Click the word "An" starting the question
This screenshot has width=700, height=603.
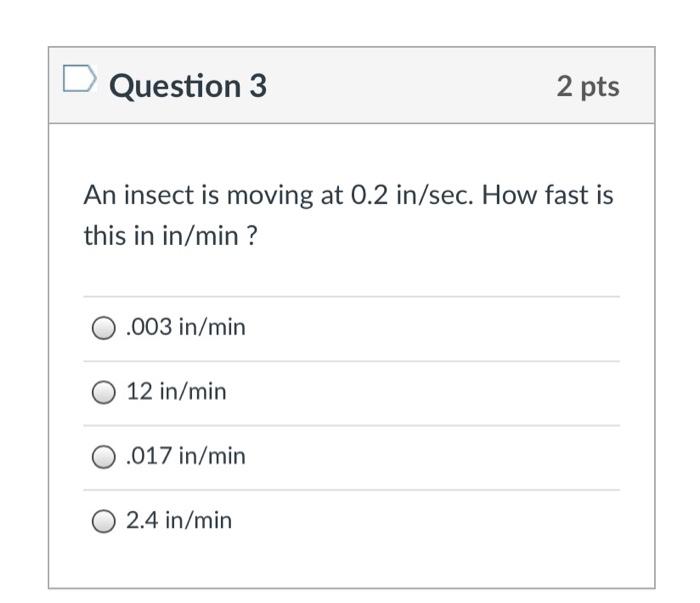[x=97, y=194]
